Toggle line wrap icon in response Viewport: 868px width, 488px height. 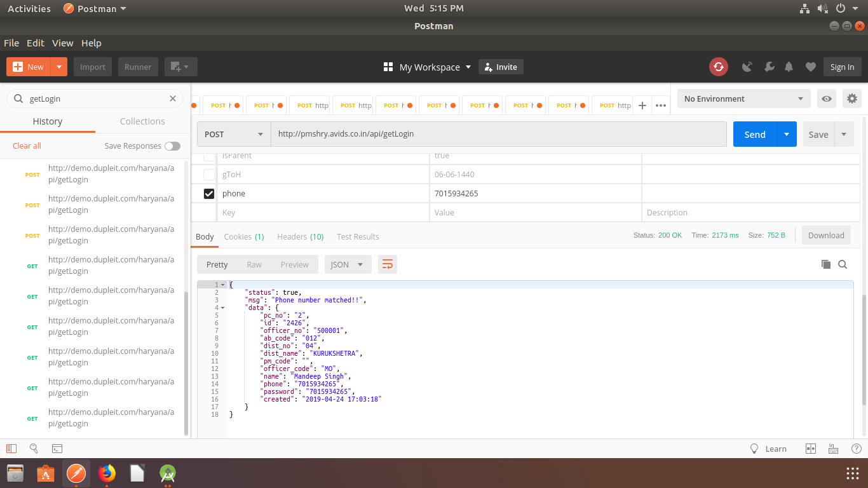coord(388,264)
